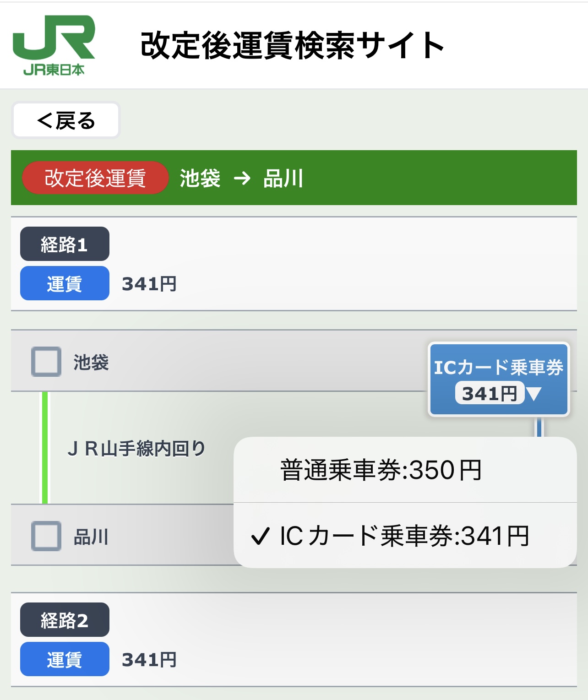Viewport: 588px width, 700px height.
Task: Click the 品川 destination in green header
Action: (283, 178)
